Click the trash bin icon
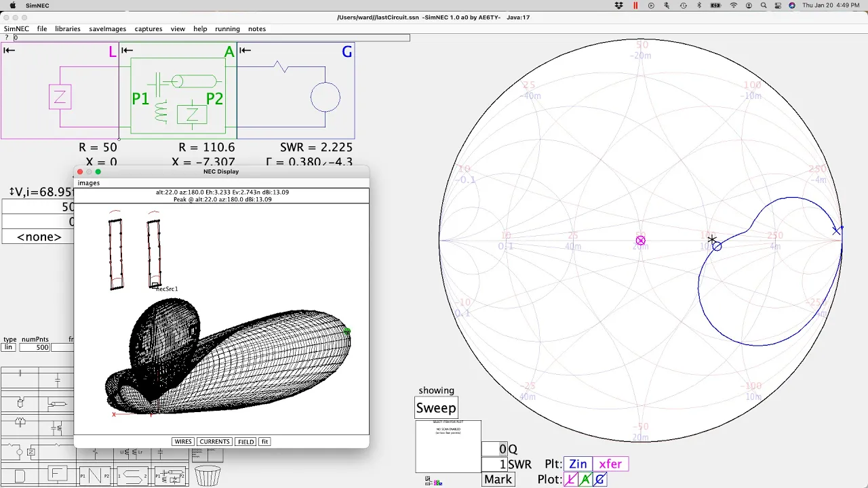Viewport: 868px width, 488px height. click(x=208, y=476)
